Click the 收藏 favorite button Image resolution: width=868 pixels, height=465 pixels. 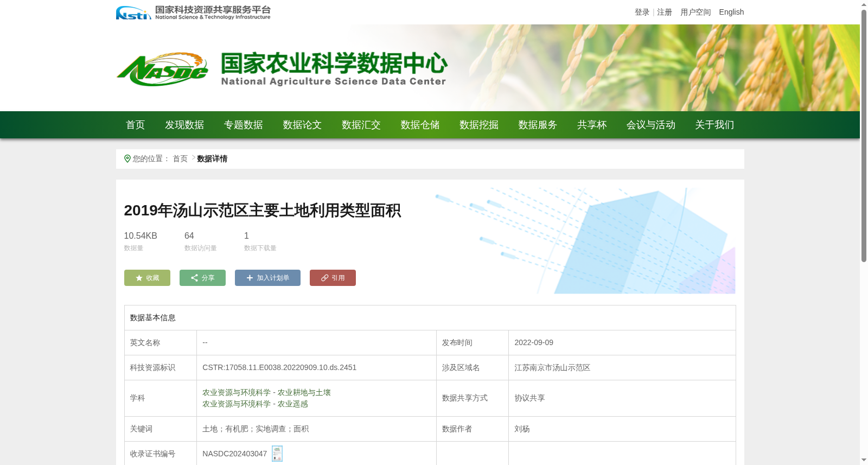147,278
